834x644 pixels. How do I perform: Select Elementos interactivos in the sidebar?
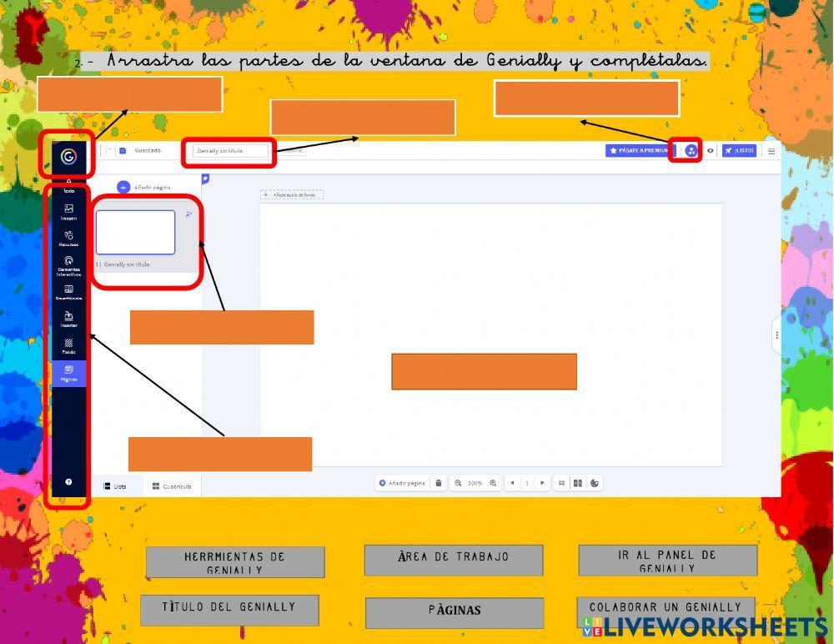coord(68,265)
